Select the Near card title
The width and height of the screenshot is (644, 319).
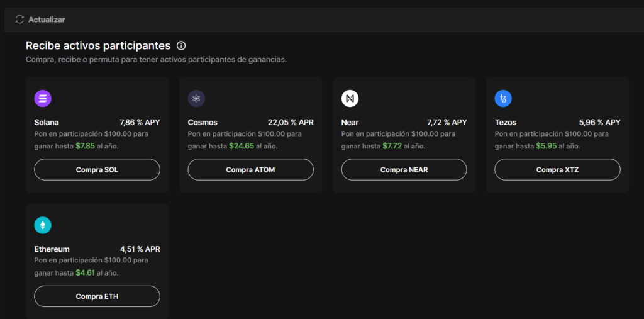(350, 123)
